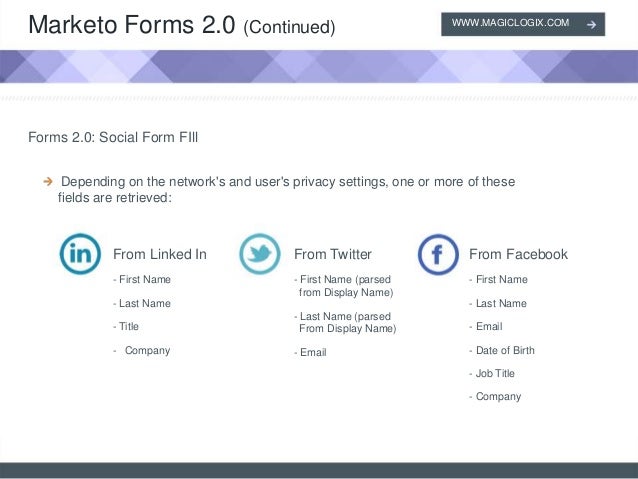The width and height of the screenshot is (638, 479).
Task: Click the arrow icon beside WWW.MAGICLOGIX.COM
Action: pos(591,24)
